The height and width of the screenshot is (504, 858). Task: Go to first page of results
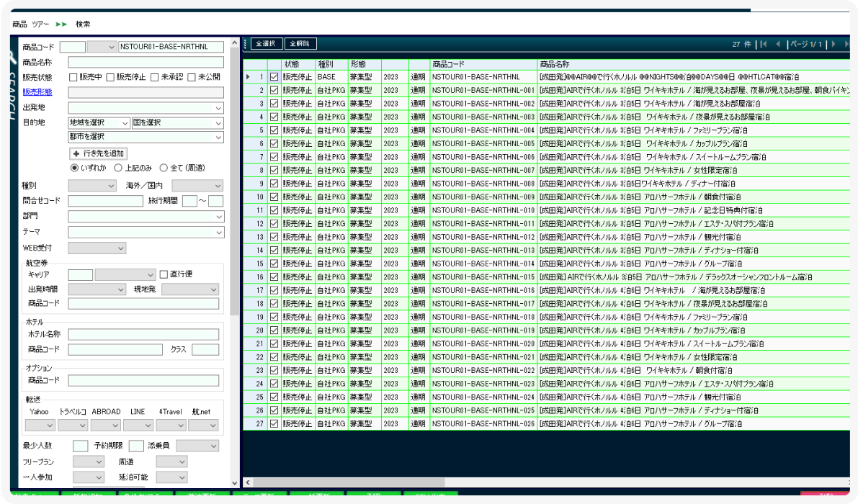coord(763,45)
